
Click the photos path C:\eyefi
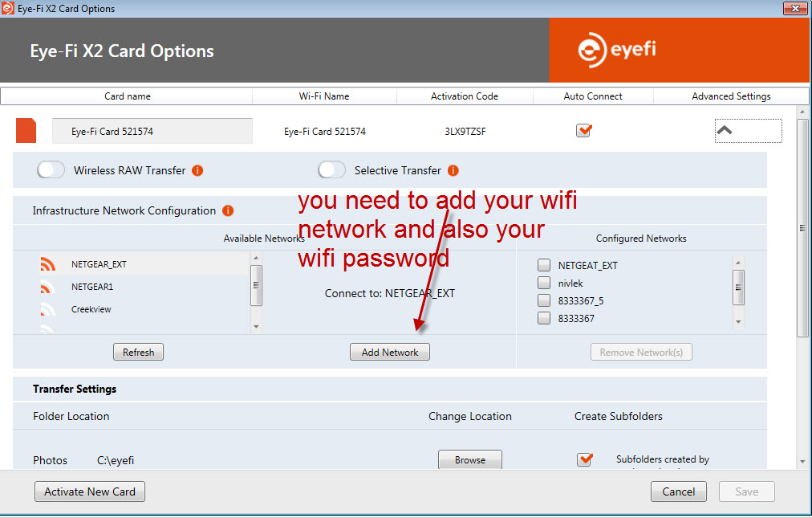(116, 460)
